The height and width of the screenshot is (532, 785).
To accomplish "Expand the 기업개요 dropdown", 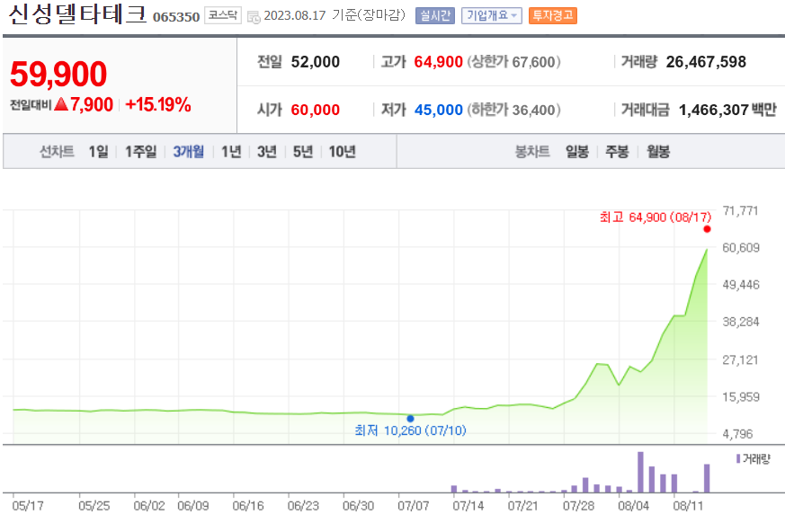I will pyautogui.click(x=492, y=16).
